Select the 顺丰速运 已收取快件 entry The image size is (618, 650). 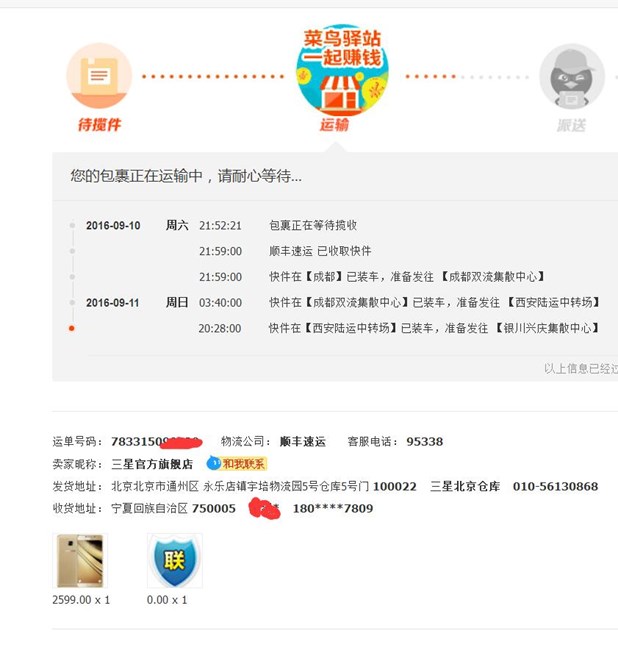[285, 251]
